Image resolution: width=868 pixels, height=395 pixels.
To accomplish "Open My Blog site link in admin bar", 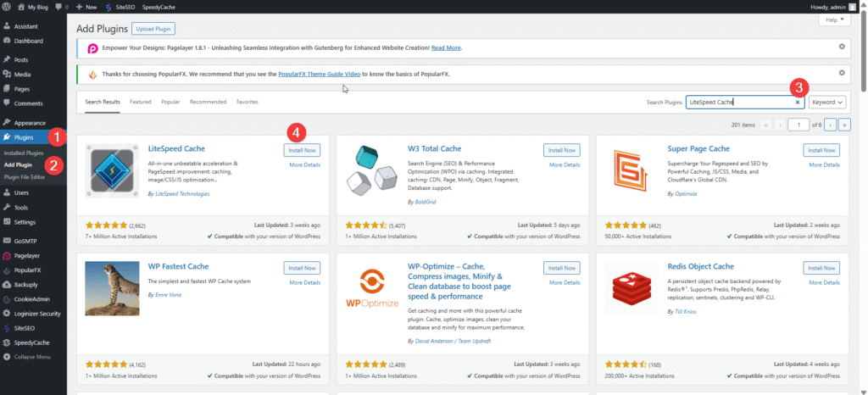I will pyautogui.click(x=33, y=7).
